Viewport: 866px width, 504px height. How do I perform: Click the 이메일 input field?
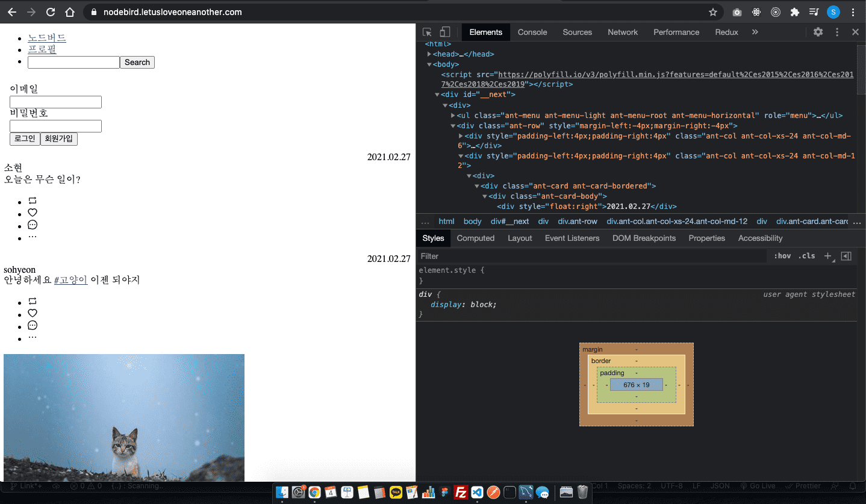tap(55, 102)
